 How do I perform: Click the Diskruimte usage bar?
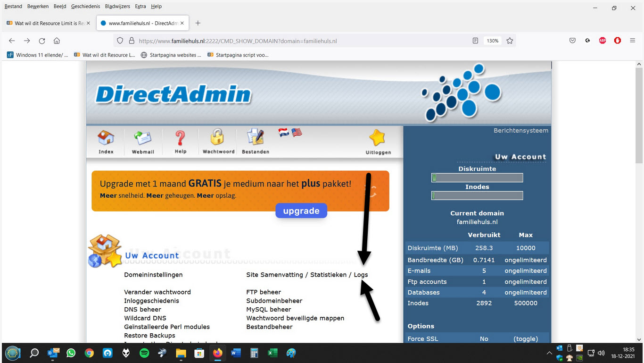pos(477,177)
